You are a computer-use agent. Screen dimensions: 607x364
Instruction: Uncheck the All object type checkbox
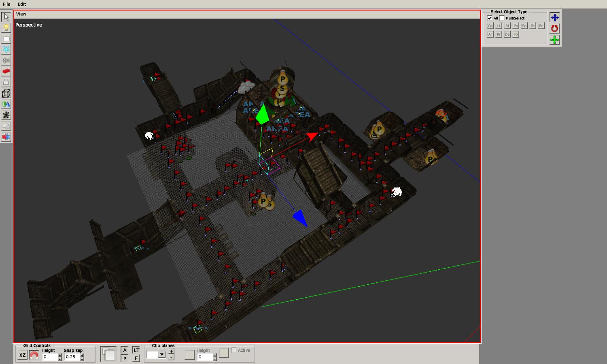tap(489, 18)
